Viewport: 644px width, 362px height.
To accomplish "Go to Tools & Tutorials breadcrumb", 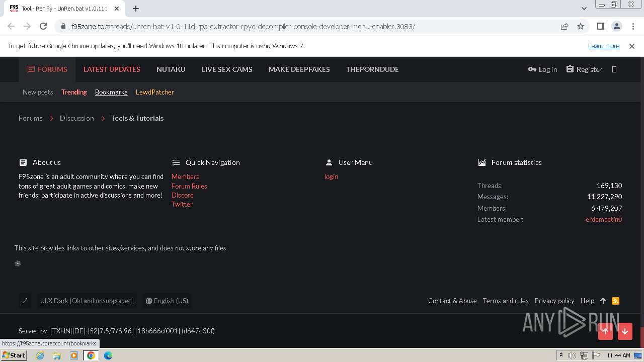I will 137,118.
